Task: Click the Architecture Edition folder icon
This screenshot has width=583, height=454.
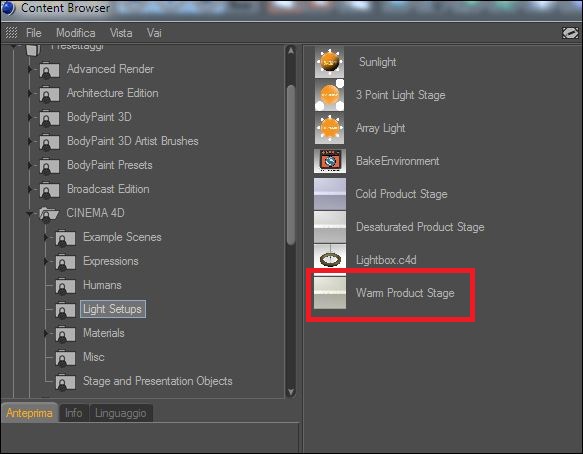Action: point(49,94)
